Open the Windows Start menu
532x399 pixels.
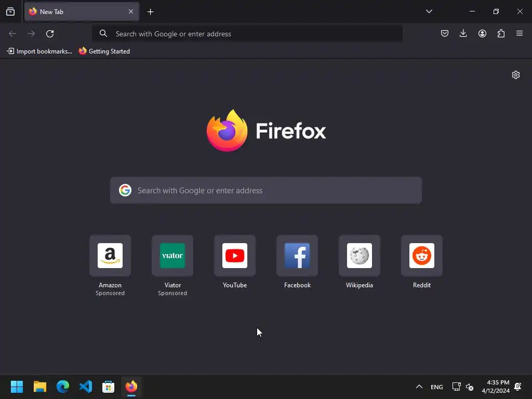(17, 387)
